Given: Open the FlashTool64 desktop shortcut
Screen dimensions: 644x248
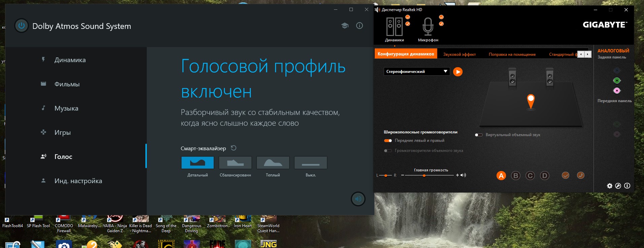Looking at the screenshot, I should pyautogui.click(x=12, y=222).
